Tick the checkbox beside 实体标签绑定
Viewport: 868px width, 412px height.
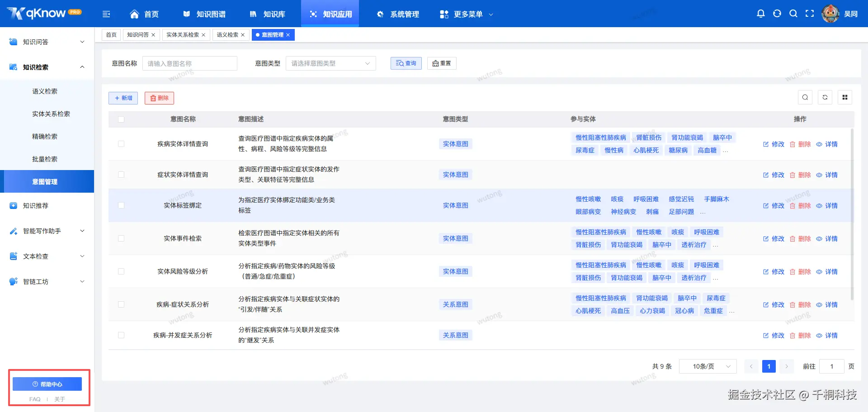coord(121,205)
